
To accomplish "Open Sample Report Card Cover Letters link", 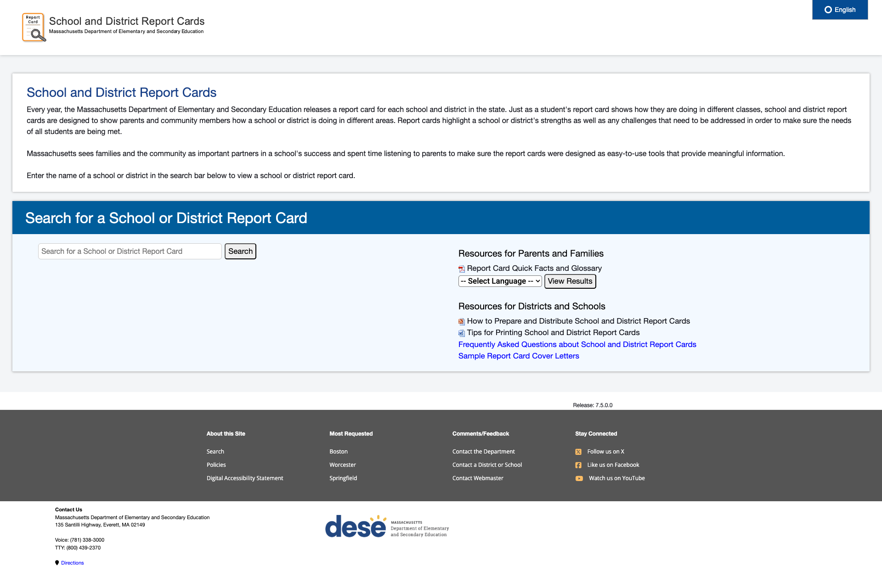I will coord(519,356).
